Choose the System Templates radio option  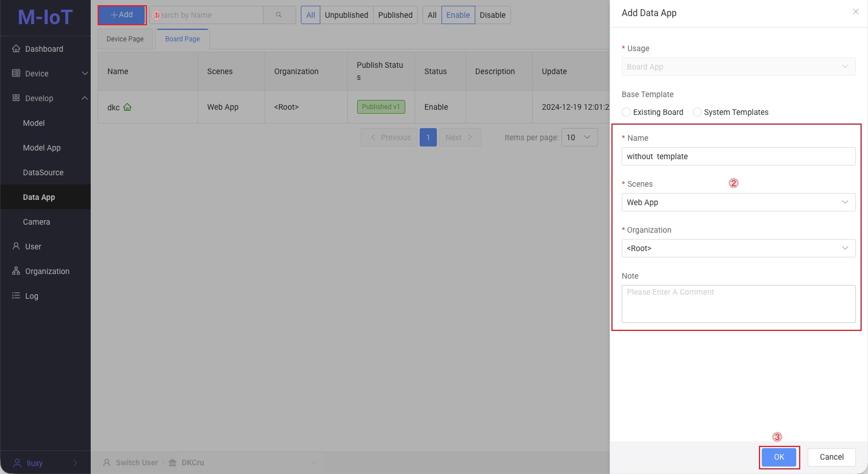click(697, 112)
